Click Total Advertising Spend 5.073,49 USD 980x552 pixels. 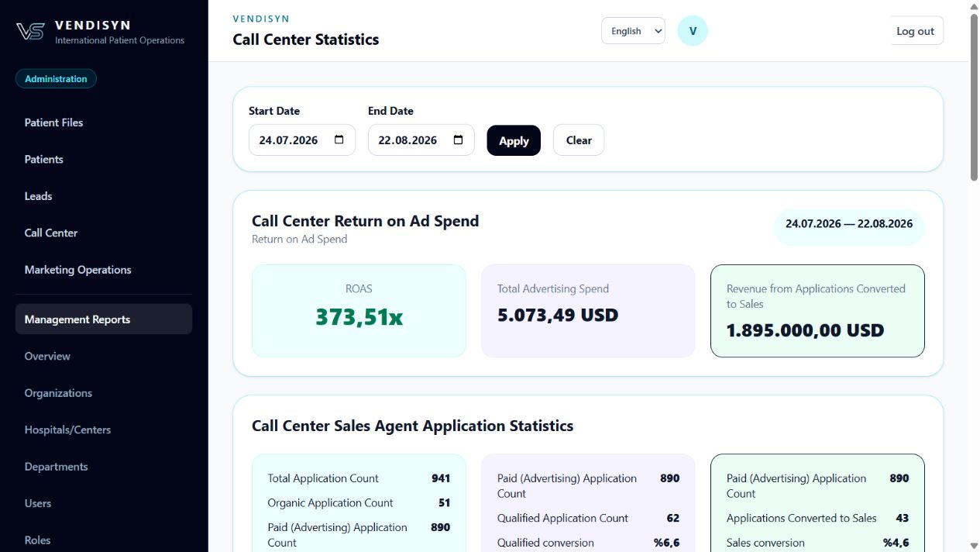558,316
